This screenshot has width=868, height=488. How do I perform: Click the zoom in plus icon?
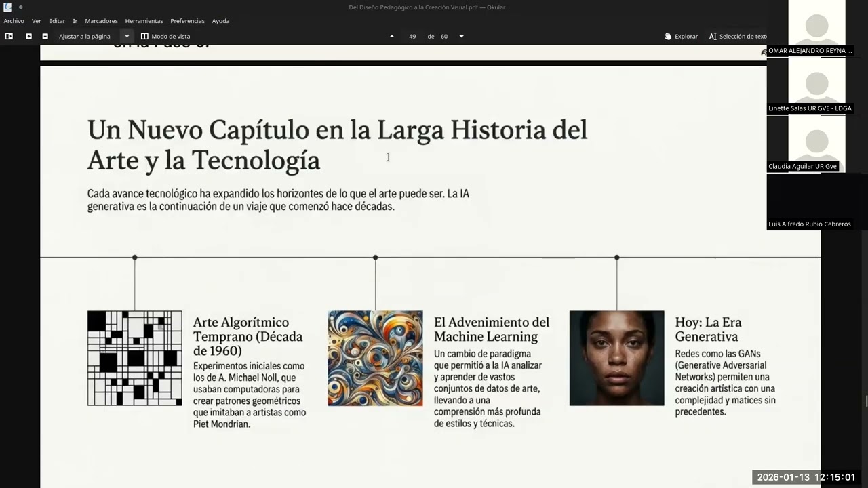[28, 36]
